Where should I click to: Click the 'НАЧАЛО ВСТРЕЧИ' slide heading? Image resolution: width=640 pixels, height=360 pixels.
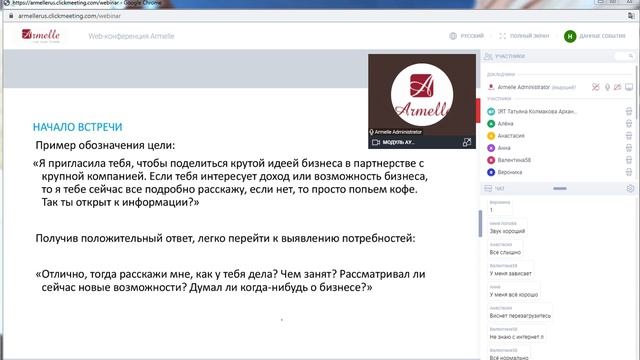pyautogui.click(x=78, y=127)
